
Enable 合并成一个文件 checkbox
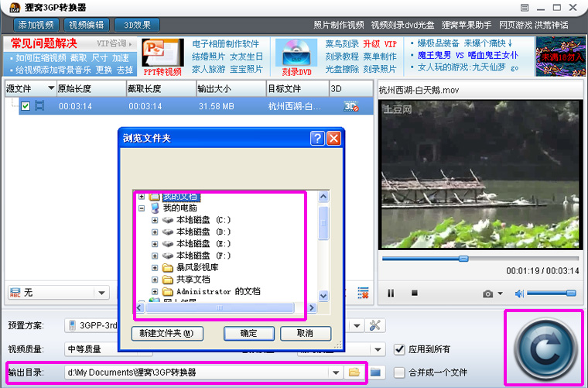click(x=399, y=373)
